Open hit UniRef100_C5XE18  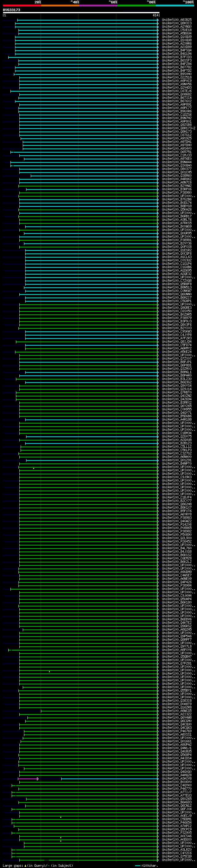click(x=177, y=30)
